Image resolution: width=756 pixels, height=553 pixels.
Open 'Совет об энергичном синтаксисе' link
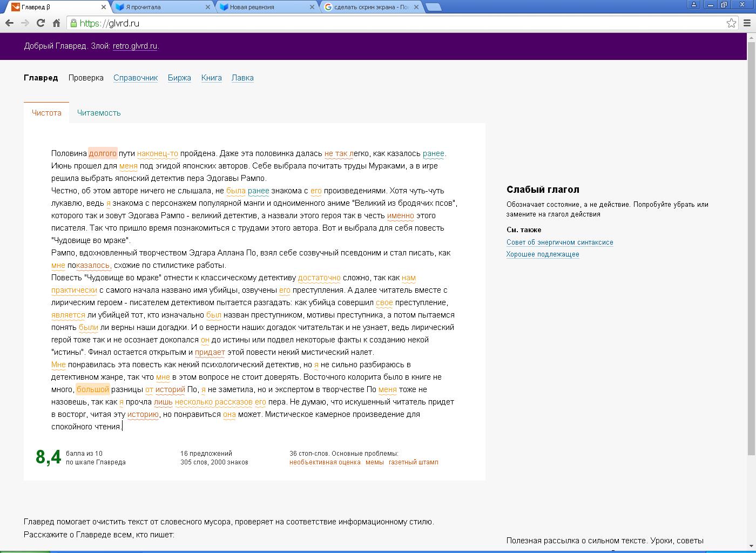pyautogui.click(x=559, y=242)
